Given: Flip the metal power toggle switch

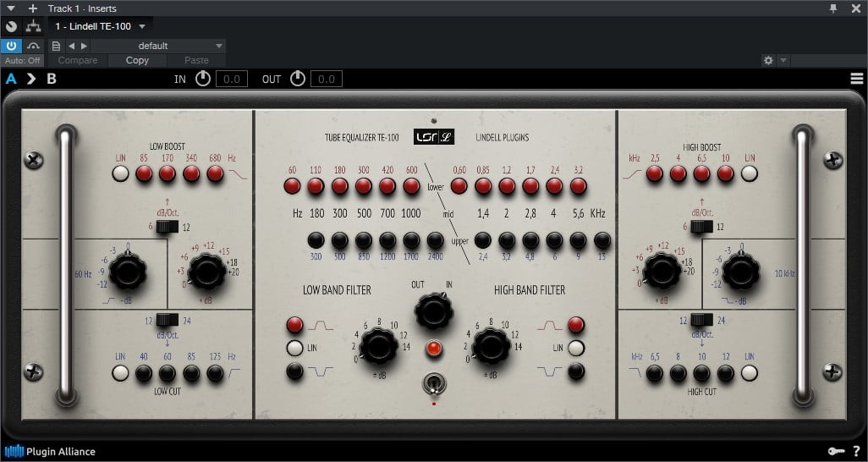Looking at the screenshot, I should point(434,384).
